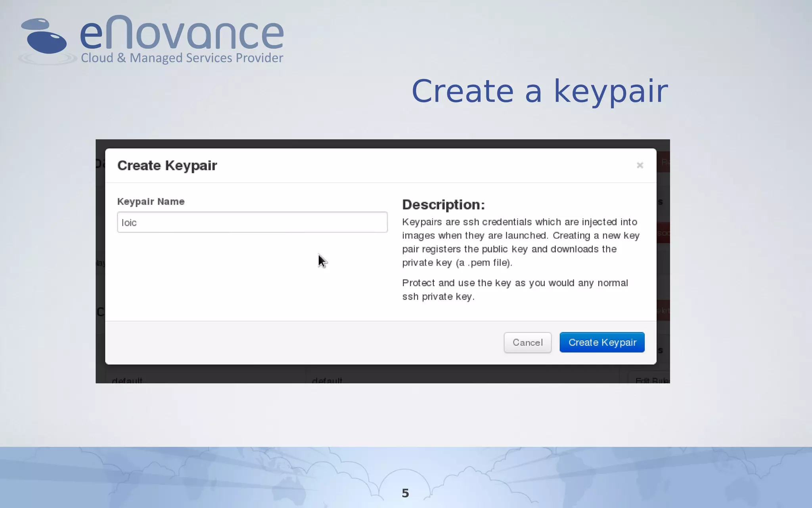The height and width of the screenshot is (508, 812).
Task: Click the Create Keypair blue button
Action: [602, 342]
